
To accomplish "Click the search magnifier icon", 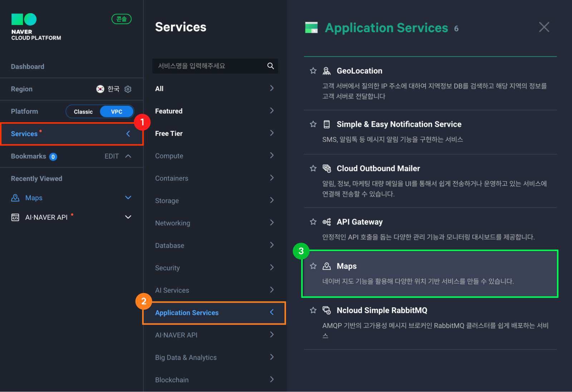I will point(271,66).
